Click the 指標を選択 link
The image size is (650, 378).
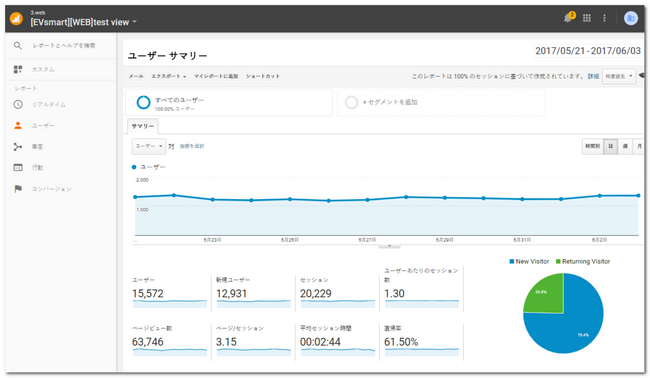coord(192,146)
